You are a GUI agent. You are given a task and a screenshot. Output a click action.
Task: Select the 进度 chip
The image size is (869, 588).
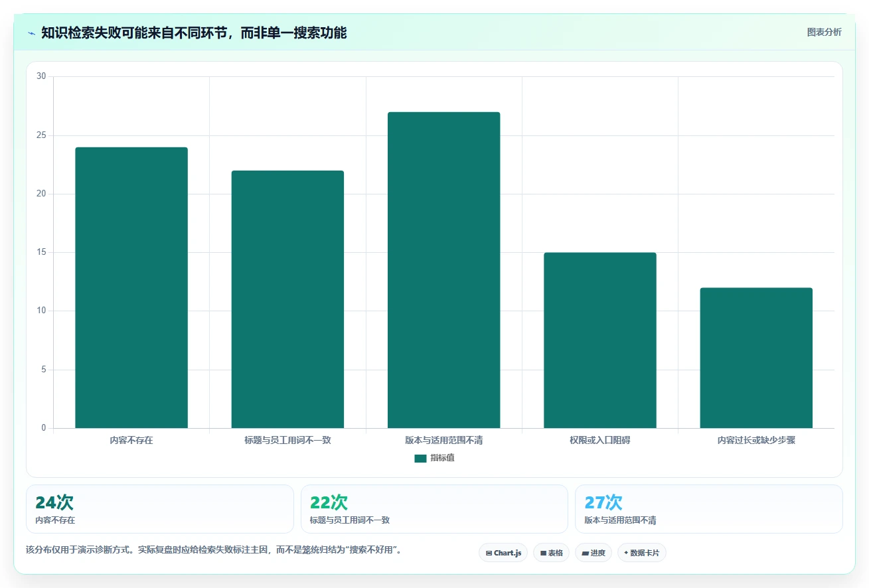pos(593,553)
